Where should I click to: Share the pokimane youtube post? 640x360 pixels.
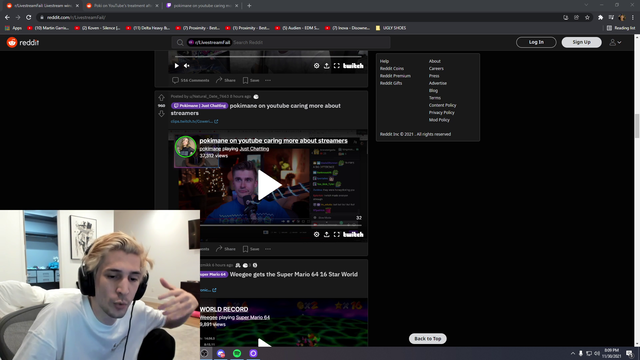tap(226, 249)
